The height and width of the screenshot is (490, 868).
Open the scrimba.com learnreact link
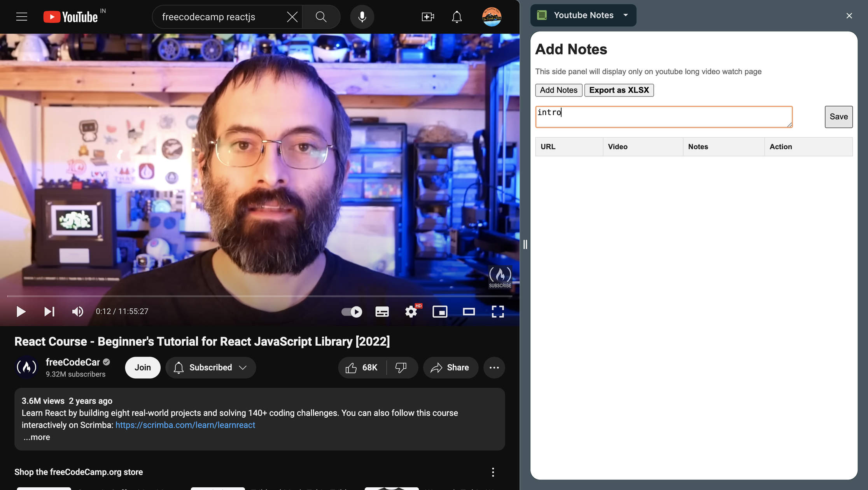tap(185, 425)
